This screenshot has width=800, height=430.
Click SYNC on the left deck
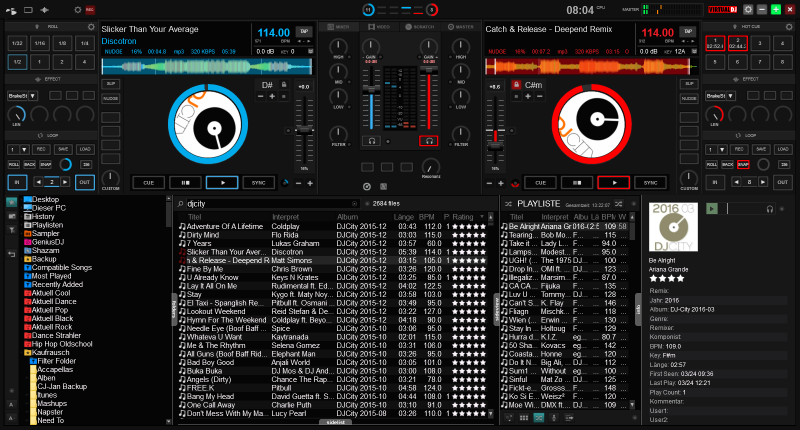coord(259,183)
